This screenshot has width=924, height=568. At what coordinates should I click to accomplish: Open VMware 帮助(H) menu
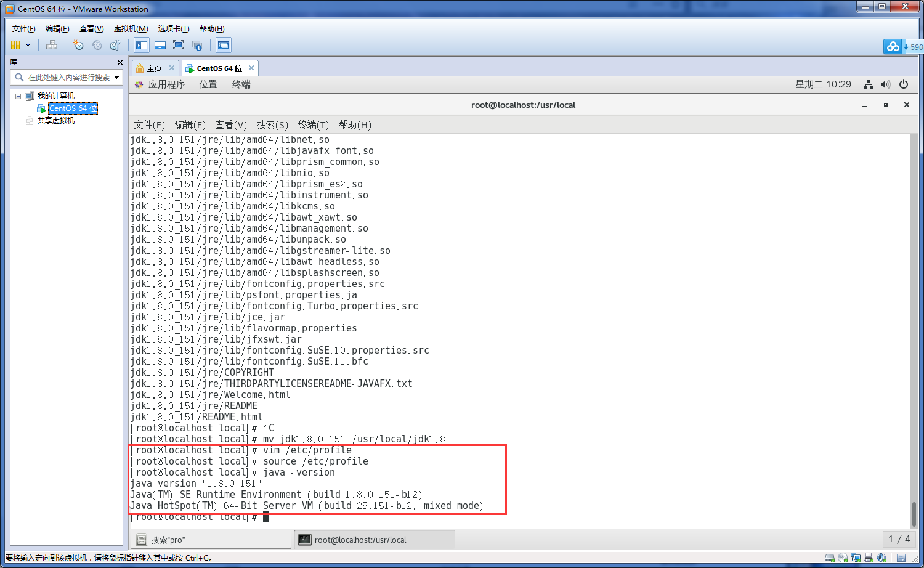pos(212,29)
